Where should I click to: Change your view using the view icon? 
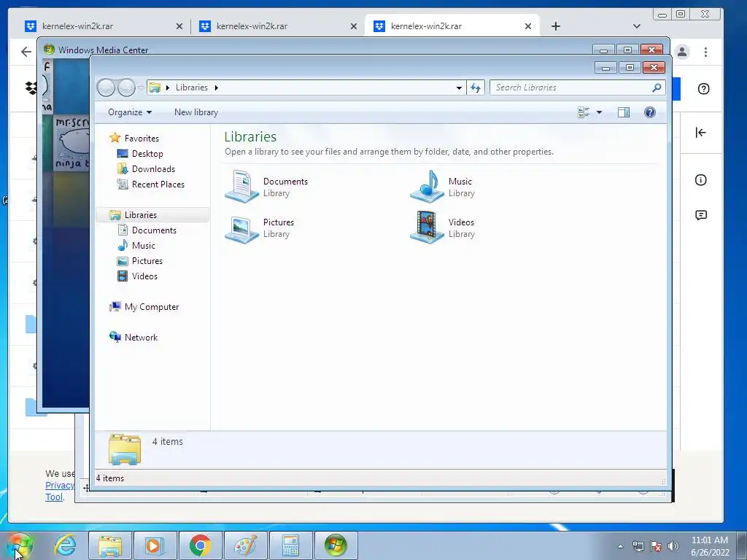[584, 112]
